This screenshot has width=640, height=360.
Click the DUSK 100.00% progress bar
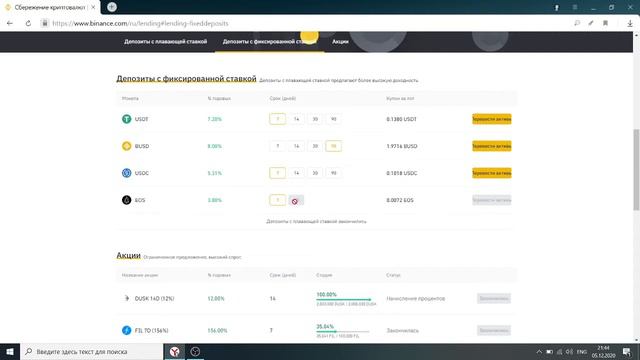[x=344, y=300]
